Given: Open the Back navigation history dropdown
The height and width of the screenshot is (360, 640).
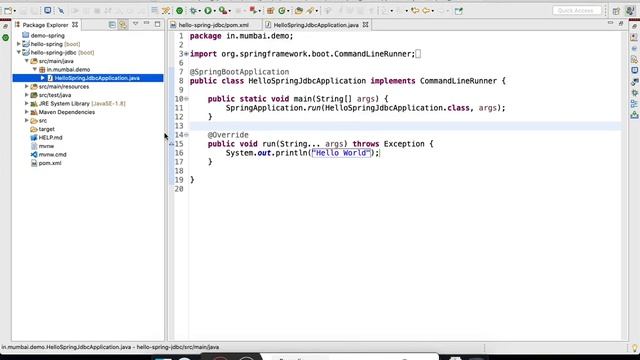Looking at the screenshot, I should tap(432, 11).
